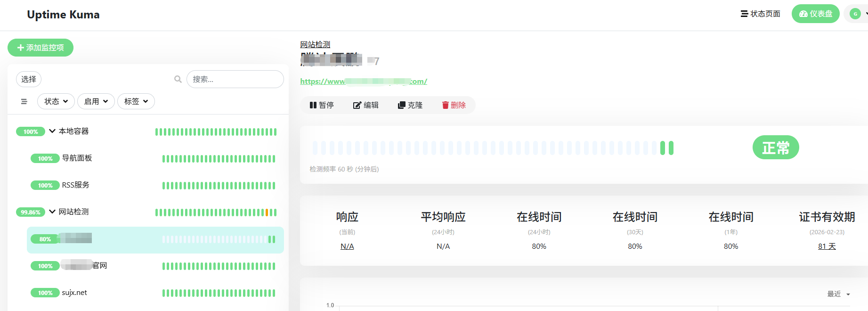The height and width of the screenshot is (311, 868).
Task: Collapse the 本地容器 group
Action: [52, 131]
